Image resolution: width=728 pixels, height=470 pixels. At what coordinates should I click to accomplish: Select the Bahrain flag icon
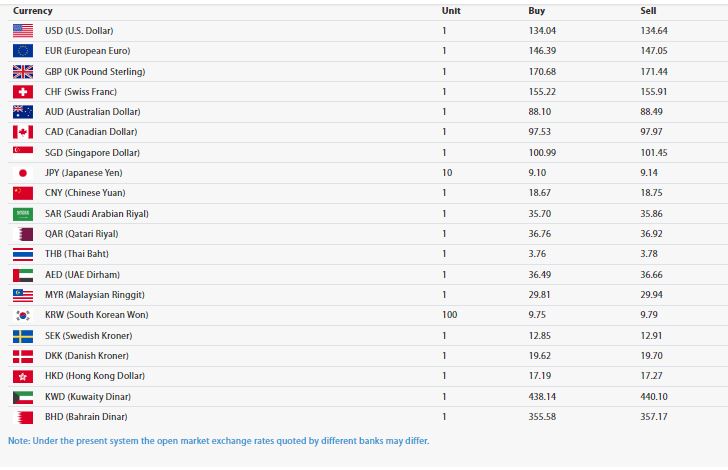point(23,417)
